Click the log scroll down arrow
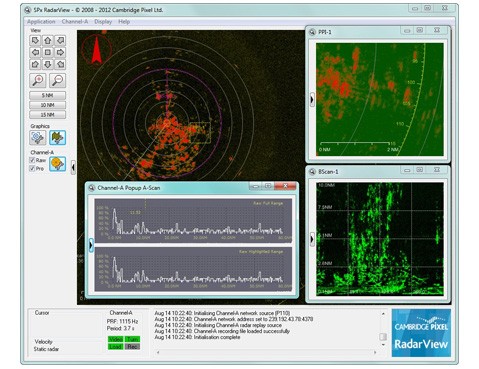The image size is (479, 369). (x=383, y=345)
